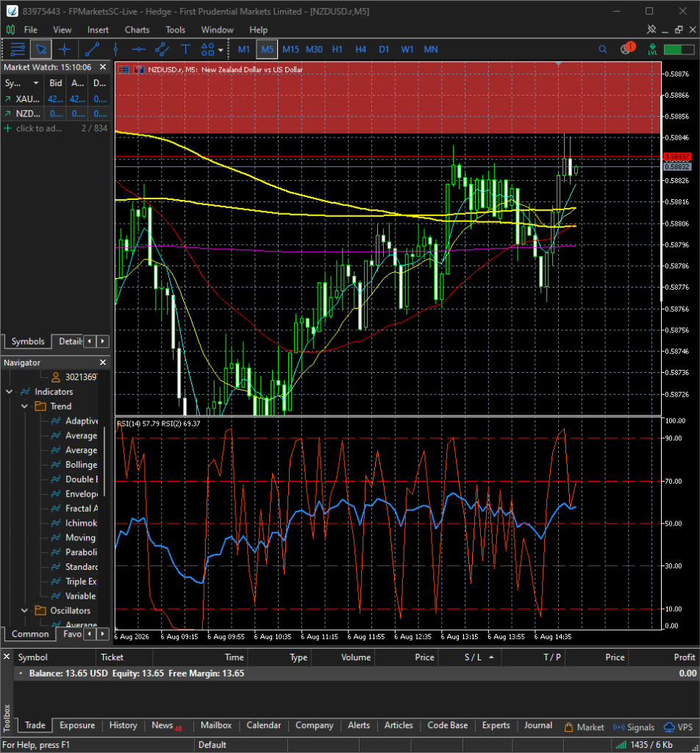Switch chart to W1 timeframe
700x753 pixels.
[x=407, y=49]
